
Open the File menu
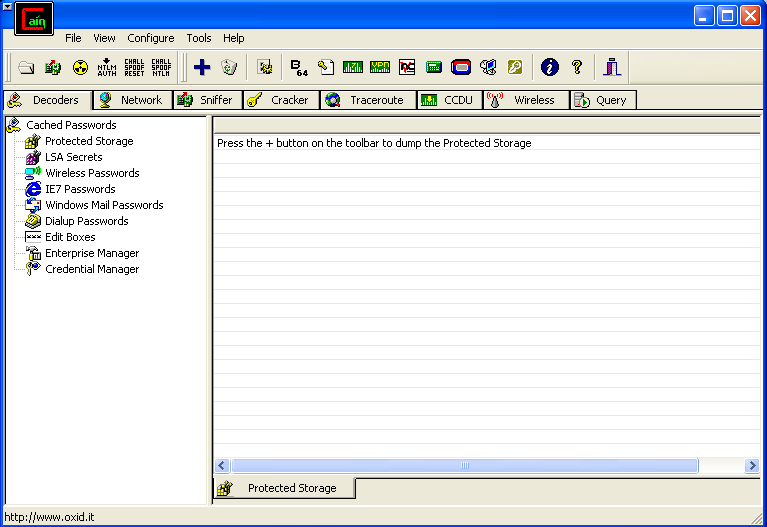pyautogui.click(x=73, y=38)
